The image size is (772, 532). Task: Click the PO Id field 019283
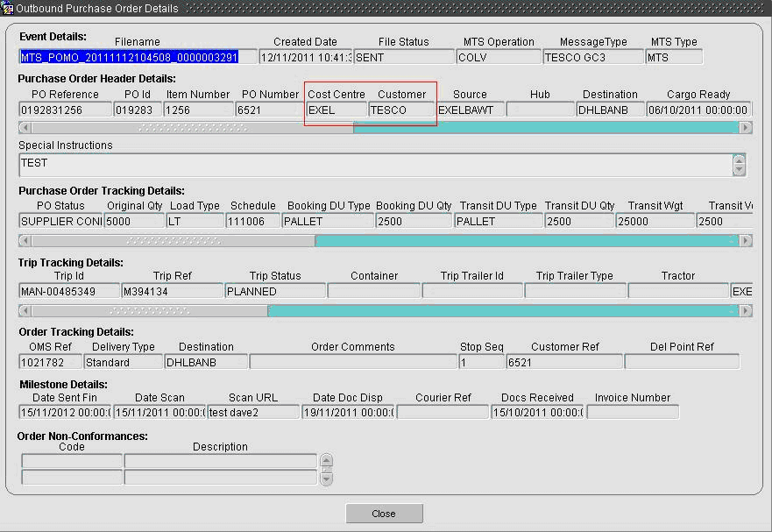click(x=138, y=110)
